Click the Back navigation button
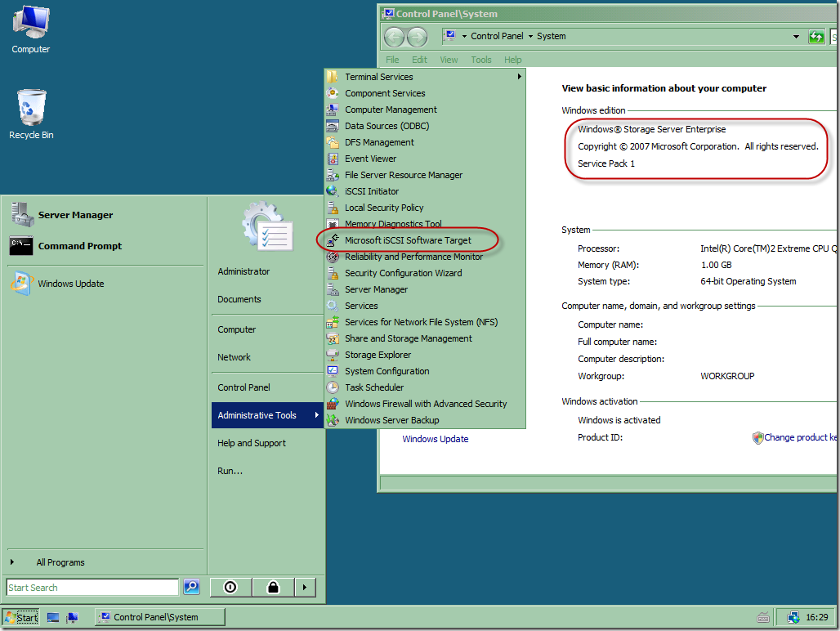The image size is (840, 631). 395,37
